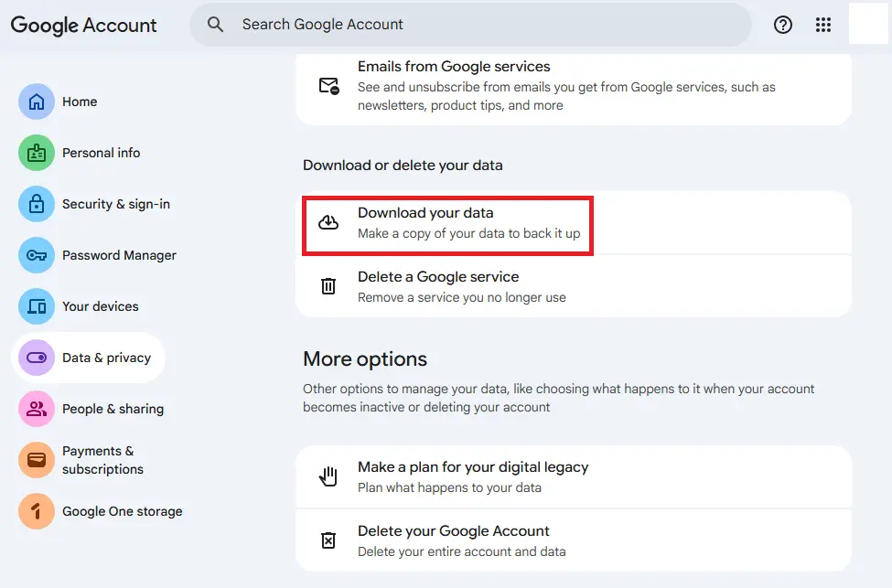The image size is (892, 588).
Task: Click the search magnifier icon
Action: [x=215, y=25]
